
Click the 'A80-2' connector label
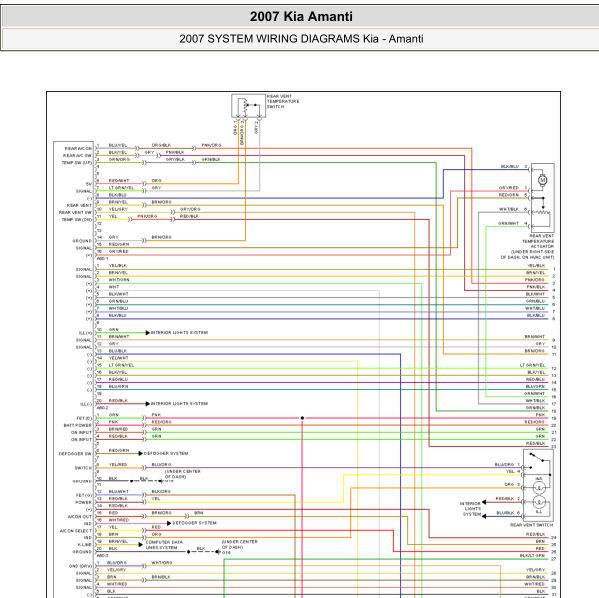[x=102, y=408]
